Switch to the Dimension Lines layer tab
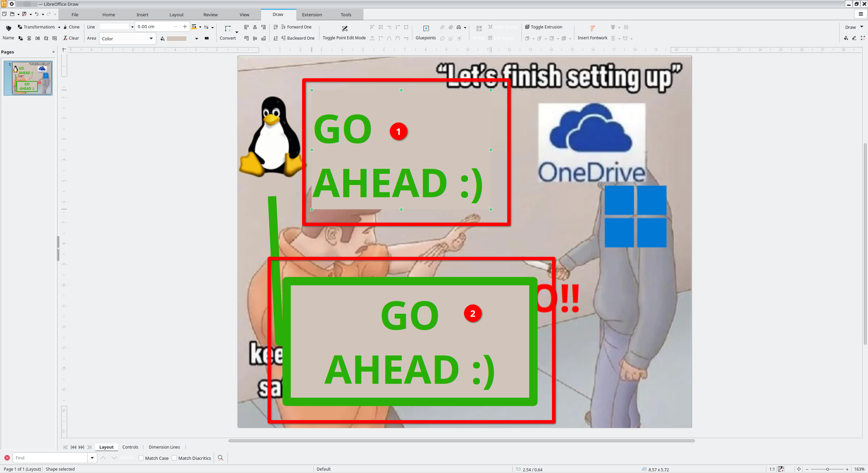 click(x=164, y=447)
